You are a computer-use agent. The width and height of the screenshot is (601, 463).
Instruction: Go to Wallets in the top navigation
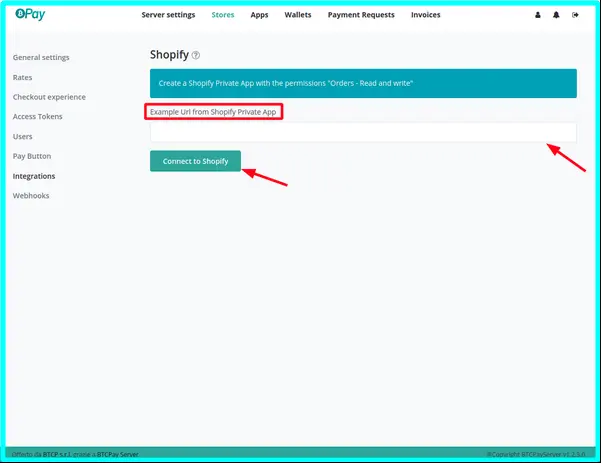298,15
